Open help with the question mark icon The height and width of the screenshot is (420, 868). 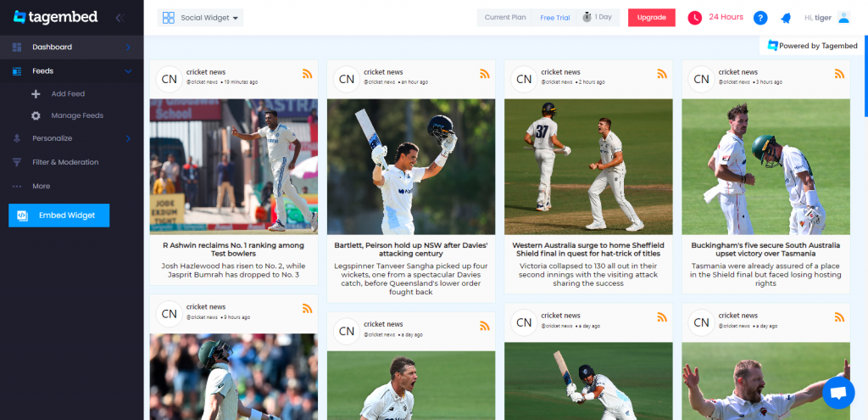[760, 18]
